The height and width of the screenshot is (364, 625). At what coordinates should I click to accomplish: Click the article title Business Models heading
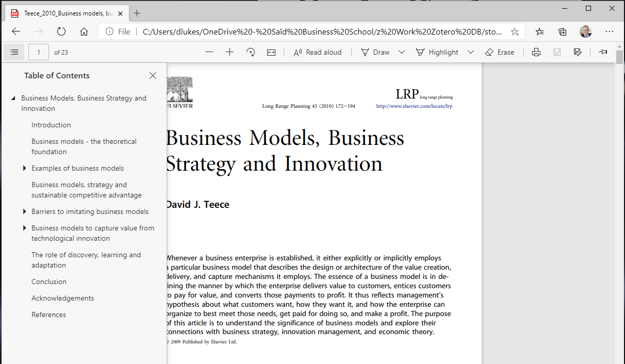285,151
